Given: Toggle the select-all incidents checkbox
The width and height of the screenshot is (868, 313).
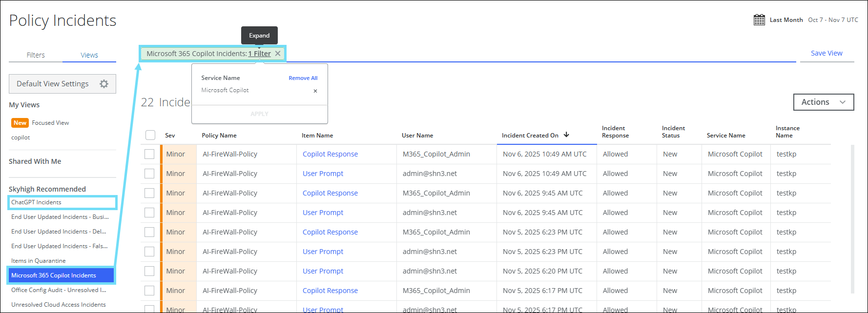Looking at the screenshot, I should point(150,135).
